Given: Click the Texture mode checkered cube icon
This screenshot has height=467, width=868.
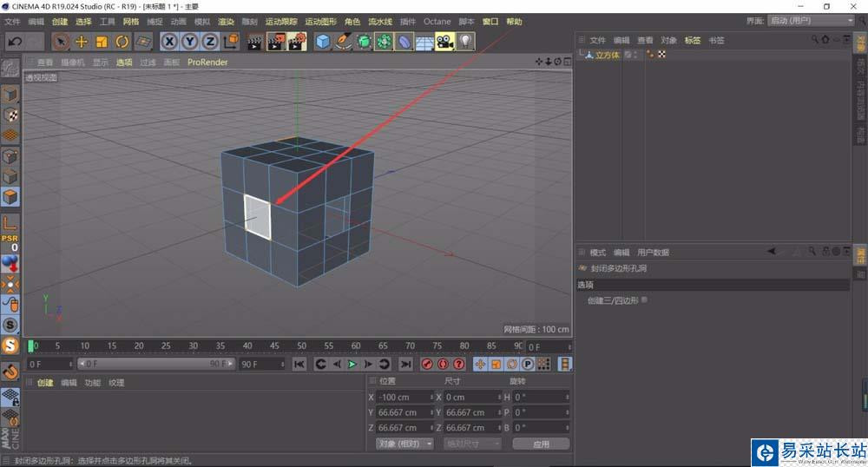Looking at the screenshot, I should pyautogui.click(x=10, y=115).
